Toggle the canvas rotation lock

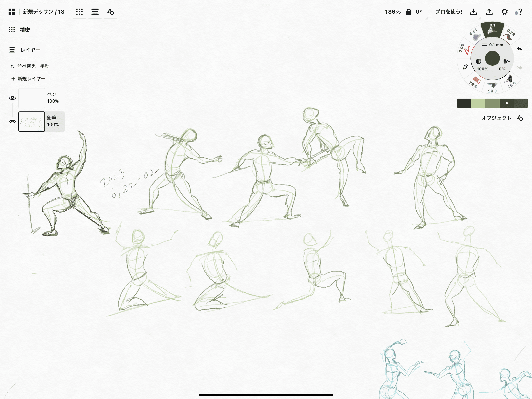[409, 12]
